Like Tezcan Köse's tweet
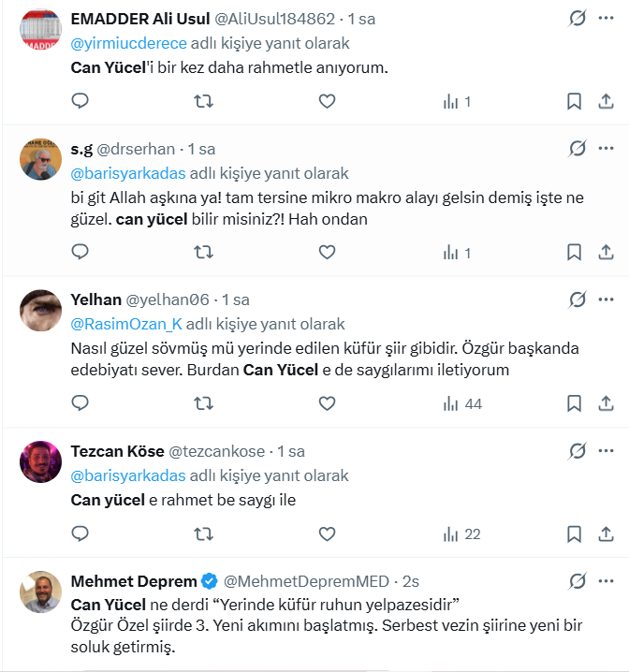 [326, 533]
